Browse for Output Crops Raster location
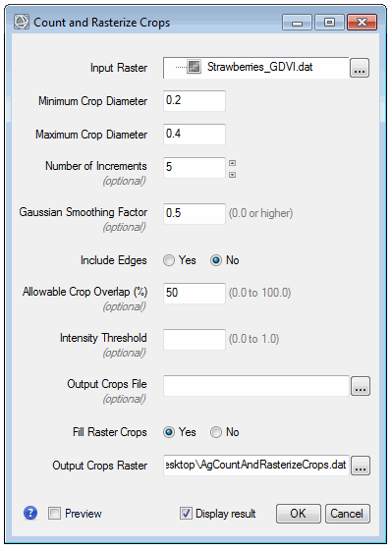 coord(361,466)
